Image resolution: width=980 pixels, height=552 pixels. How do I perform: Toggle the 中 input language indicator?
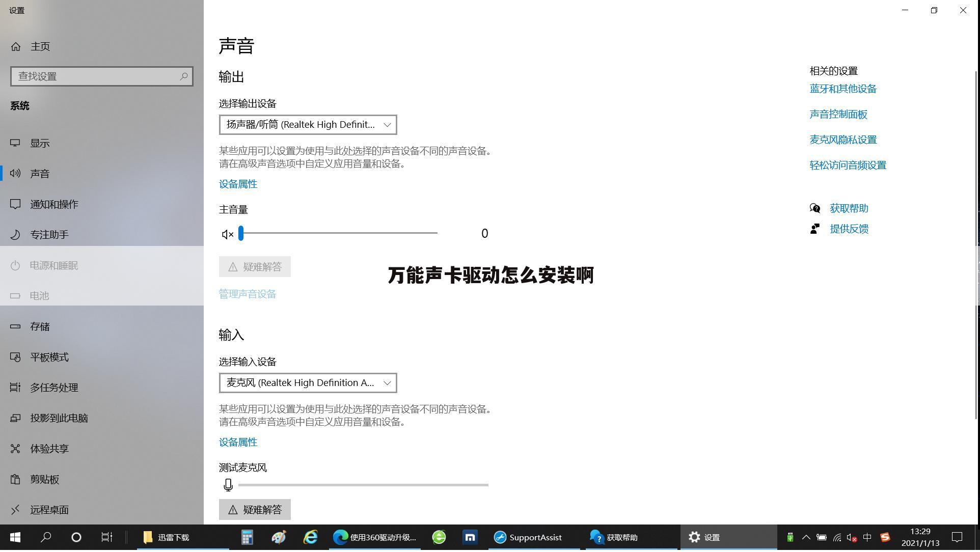pyautogui.click(x=867, y=538)
